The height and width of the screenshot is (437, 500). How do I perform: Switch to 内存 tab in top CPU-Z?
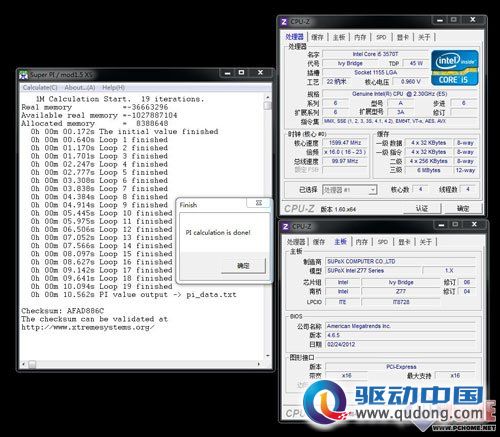pyautogui.click(x=360, y=37)
